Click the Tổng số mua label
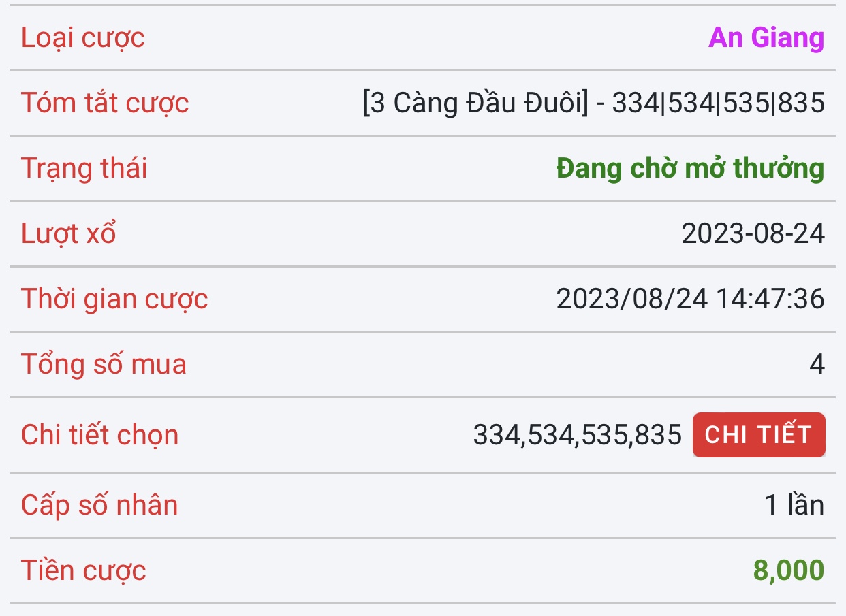The image size is (846, 616). coord(104,364)
